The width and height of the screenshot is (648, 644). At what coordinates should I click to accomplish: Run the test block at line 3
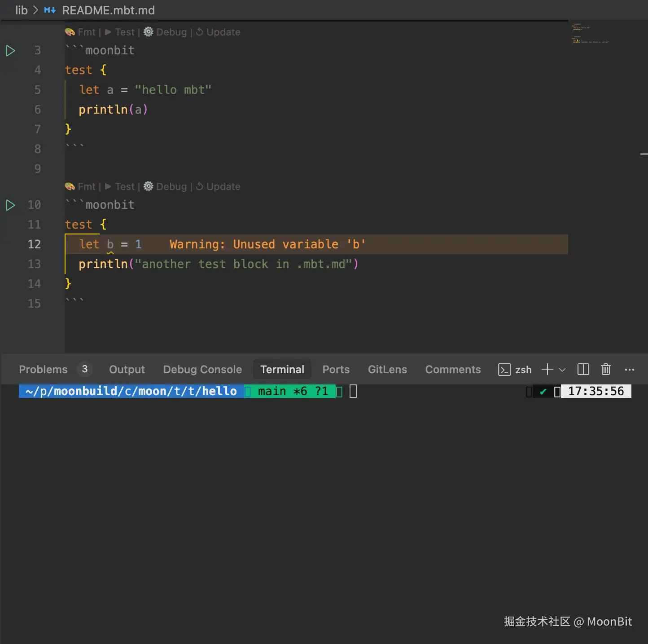(11, 51)
